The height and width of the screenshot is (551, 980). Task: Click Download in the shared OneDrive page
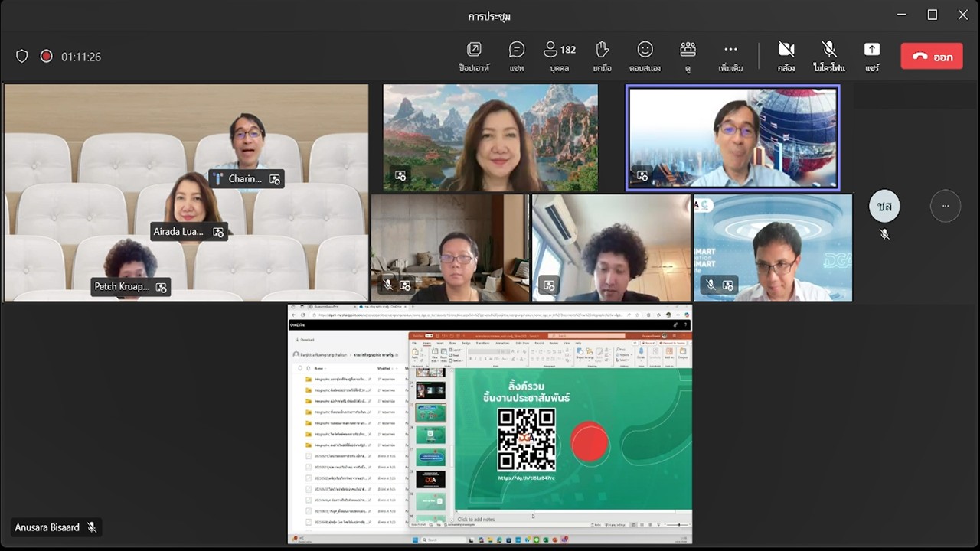(x=304, y=339)
